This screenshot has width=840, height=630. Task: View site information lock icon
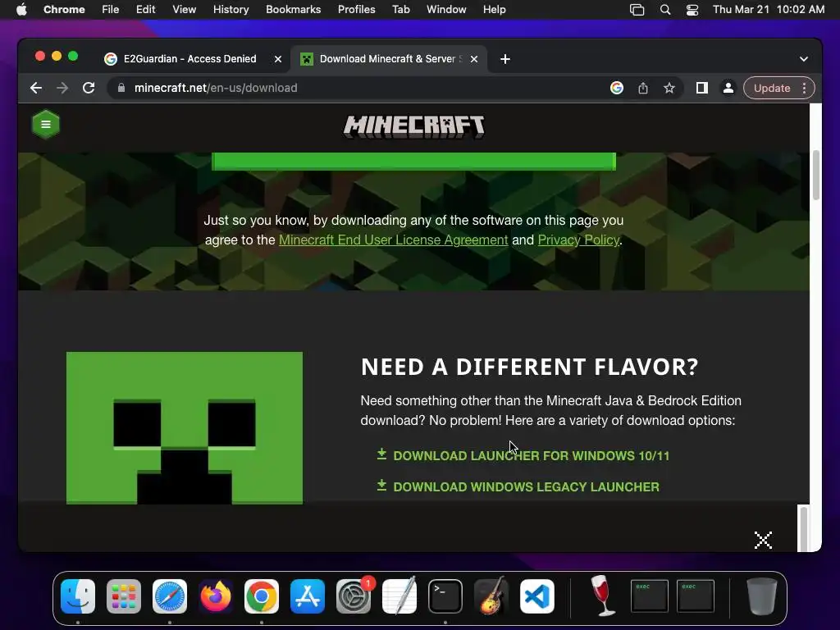121,88
